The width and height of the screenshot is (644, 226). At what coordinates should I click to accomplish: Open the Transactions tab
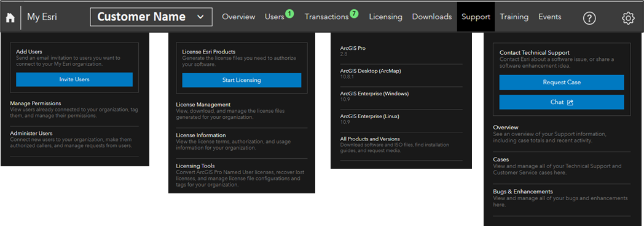tap(326, 17)
